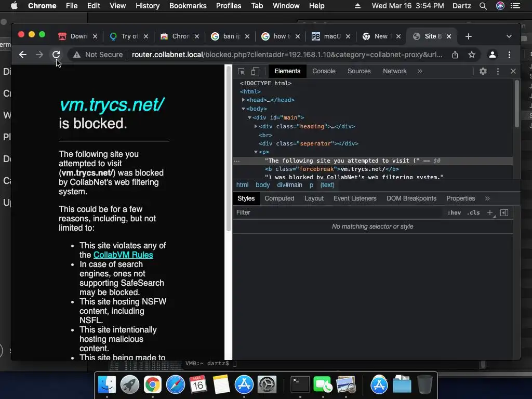Collapse the div id main node

coord(249,117)
